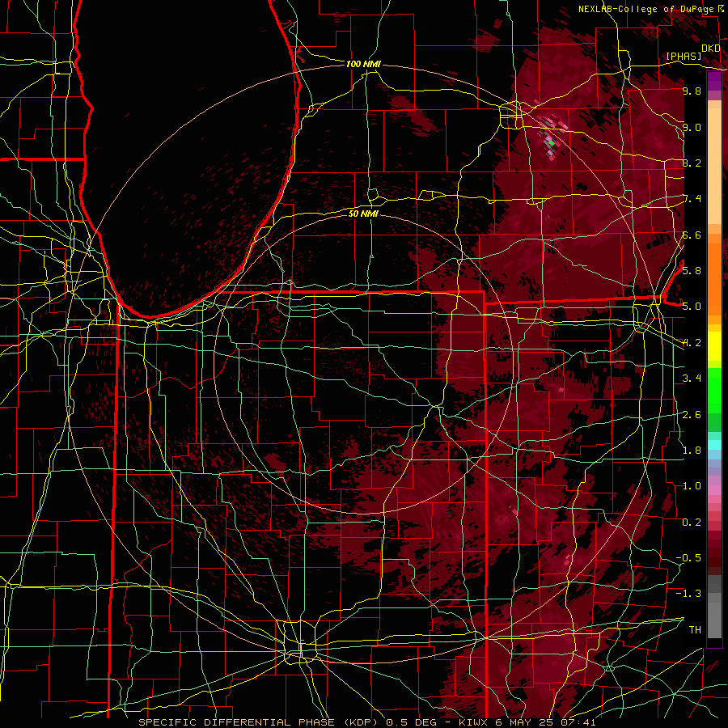Image resolution: width=728 pixels, height=728 pixels.
Task: Select the -0.5 value on the color scale
Action: coord(688,558)
